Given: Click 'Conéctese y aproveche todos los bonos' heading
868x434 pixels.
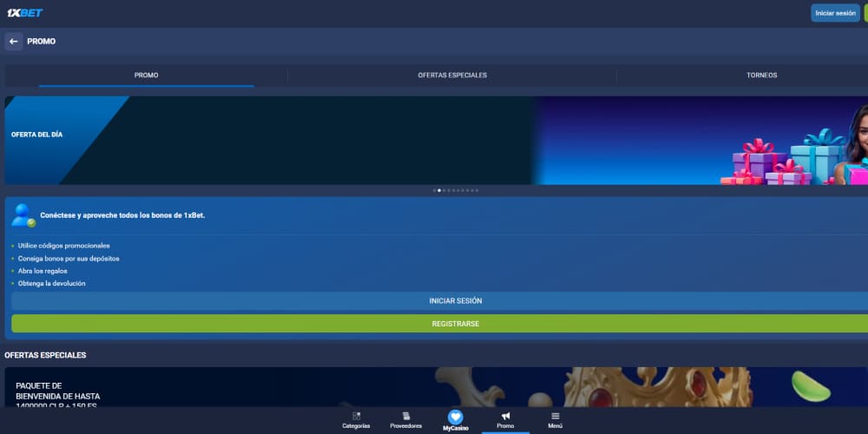Looking at the screenshot, I should point(122,215).
